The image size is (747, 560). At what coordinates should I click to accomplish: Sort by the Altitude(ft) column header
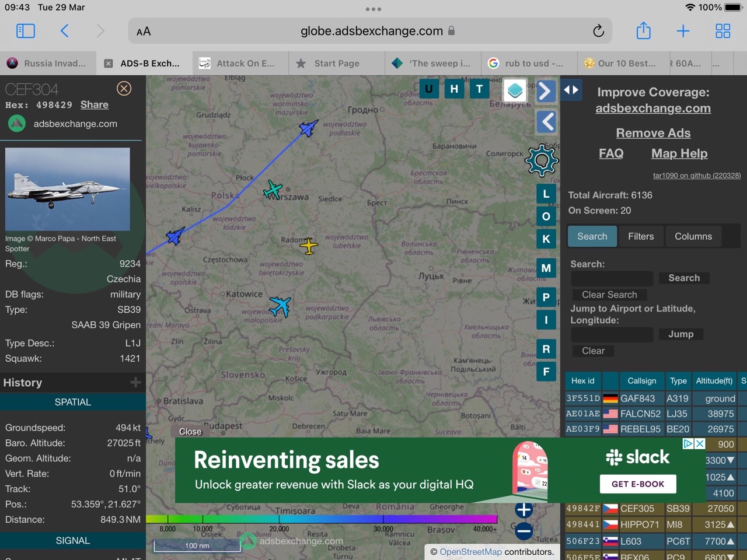[x=714, y=381]
